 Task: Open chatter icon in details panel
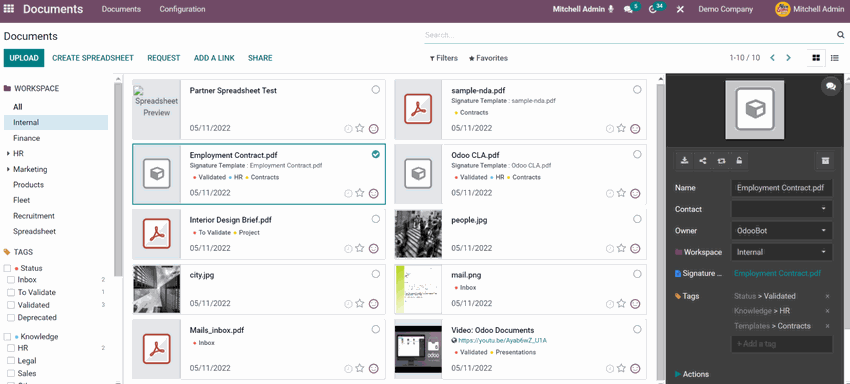point(830,86)
